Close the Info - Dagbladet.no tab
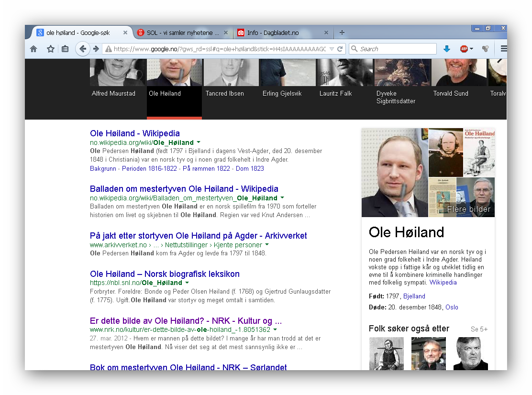 [326, 33]
